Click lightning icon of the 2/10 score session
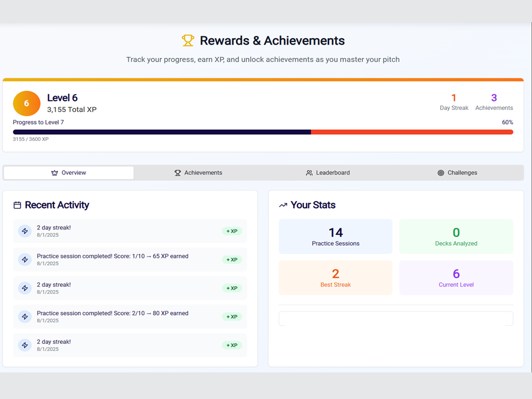The image size is (532, 399). [x=25, y=317]
